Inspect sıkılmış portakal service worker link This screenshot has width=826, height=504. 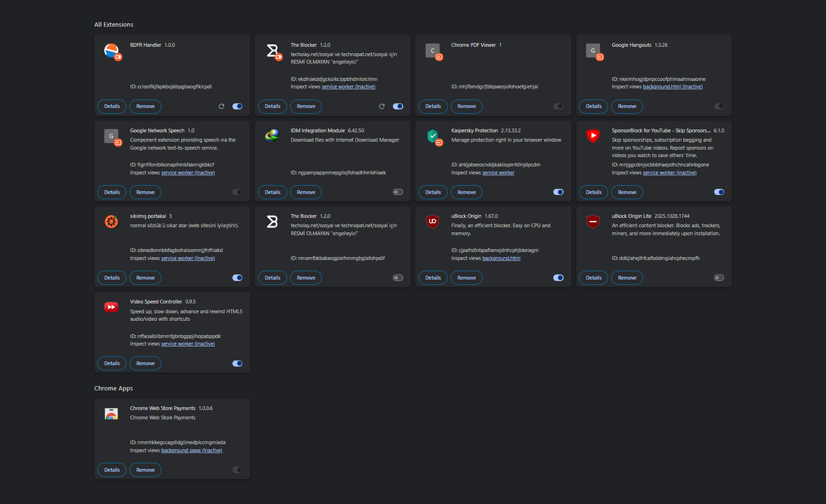tap(188, 259)
